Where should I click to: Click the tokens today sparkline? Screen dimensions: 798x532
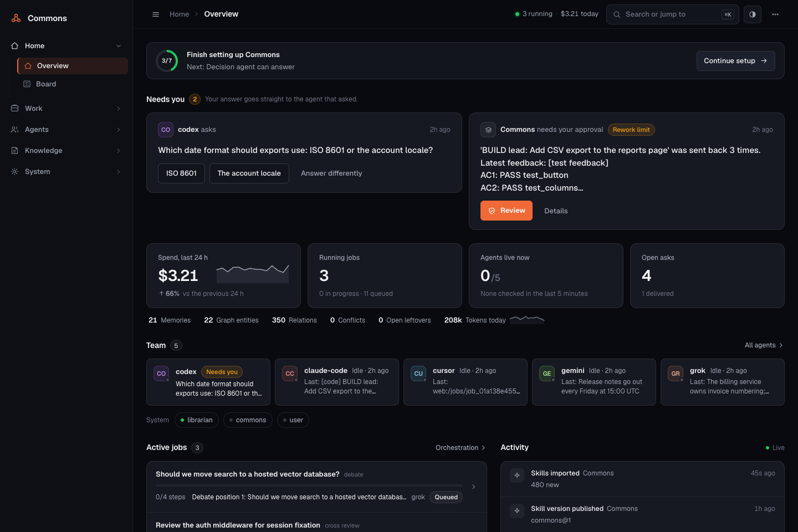(527, 319)
